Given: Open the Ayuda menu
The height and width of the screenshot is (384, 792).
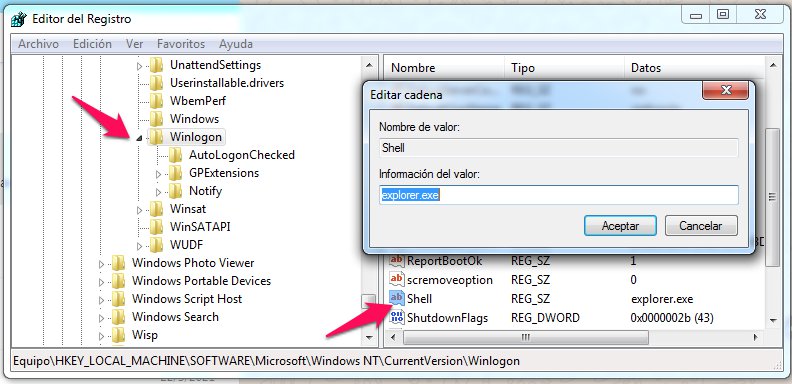Looking at the screenshot, I should pos(236,44).
